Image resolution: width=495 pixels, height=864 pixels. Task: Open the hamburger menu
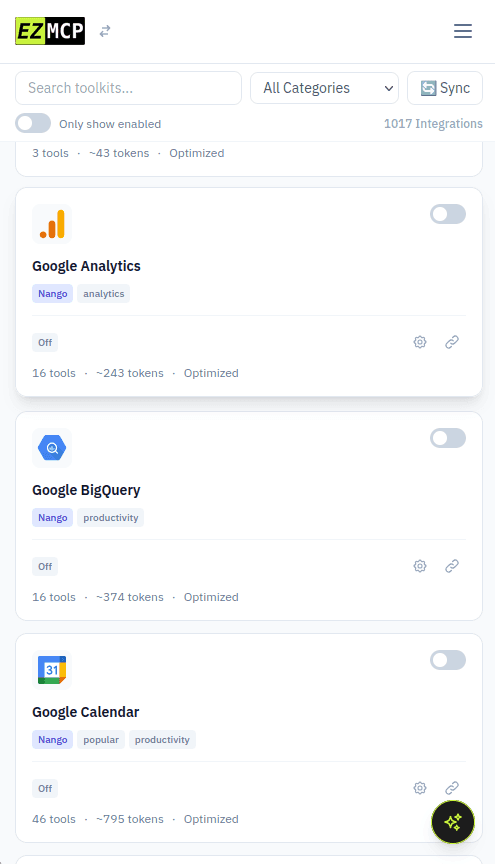pos(462,31)
